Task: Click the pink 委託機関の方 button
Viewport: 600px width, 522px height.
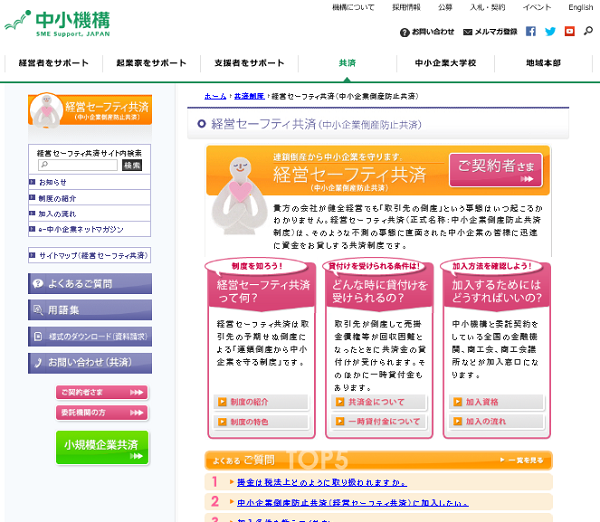Action: click(x=102, y=413)
